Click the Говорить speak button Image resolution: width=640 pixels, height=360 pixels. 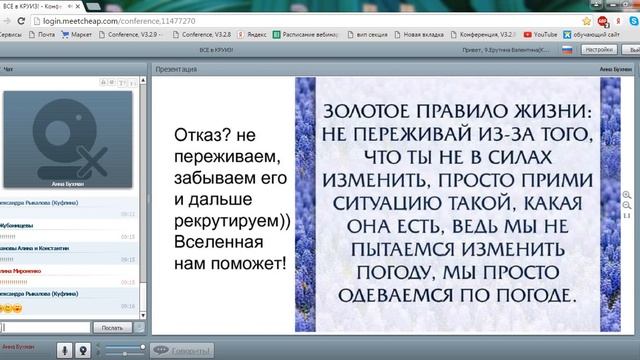(x=182, y=351)
